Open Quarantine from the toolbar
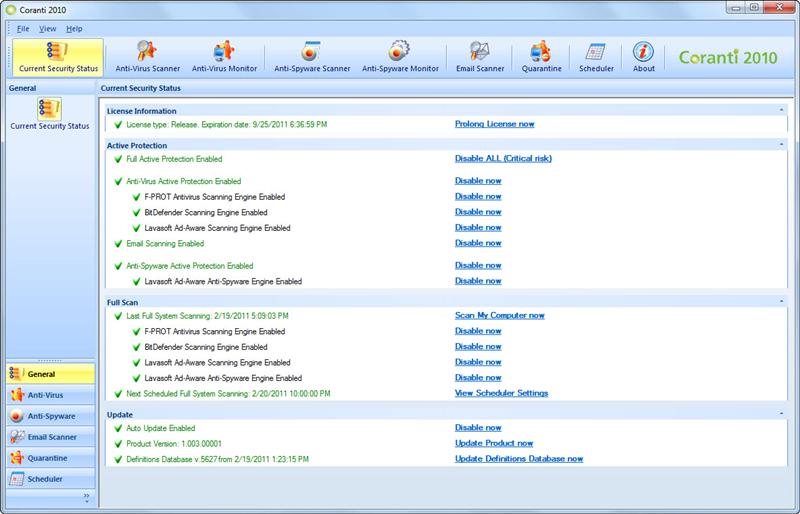Viewport: 800px width, 514px height. (541, 57)
